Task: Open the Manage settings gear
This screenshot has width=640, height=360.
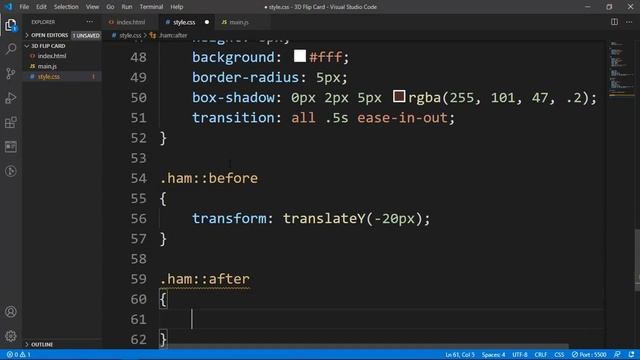Action: pos(11,336)
